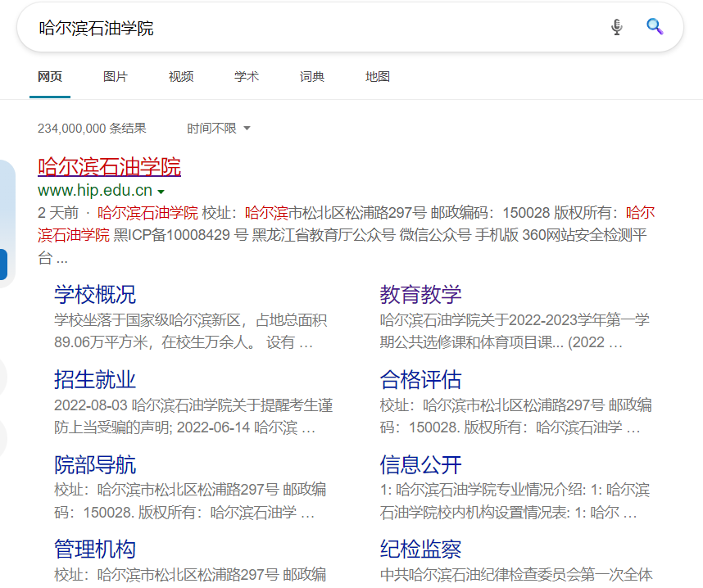The height and width of the screenshot is (588, 703).
Task: Open the 纪检监察 sublink
Action: pos(420,549)
